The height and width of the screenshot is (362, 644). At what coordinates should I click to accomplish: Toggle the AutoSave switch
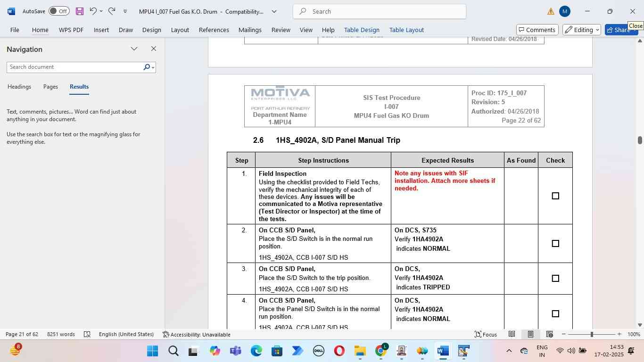pyautogui.click(x=59, y=11)
